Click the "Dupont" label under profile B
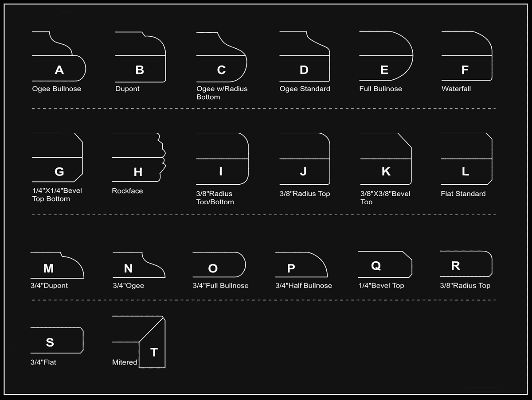Screen dimensions: 532x400 (127, 89)
